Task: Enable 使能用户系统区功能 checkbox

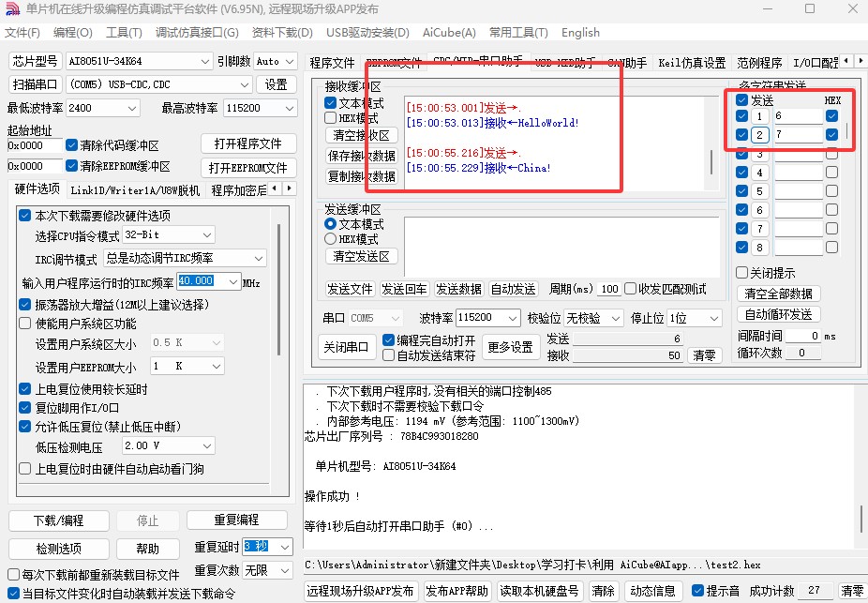Action: point(25,324)
